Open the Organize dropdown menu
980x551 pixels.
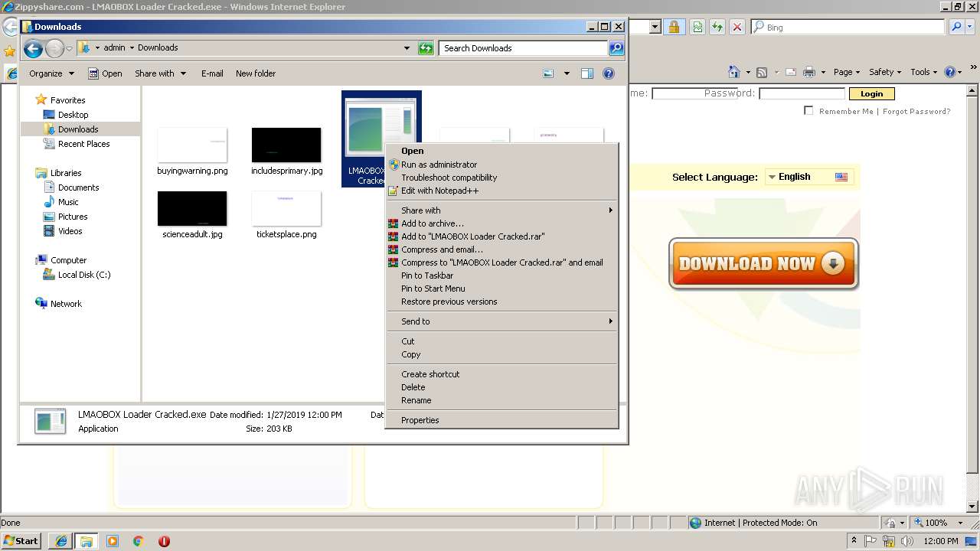(51, 73)
